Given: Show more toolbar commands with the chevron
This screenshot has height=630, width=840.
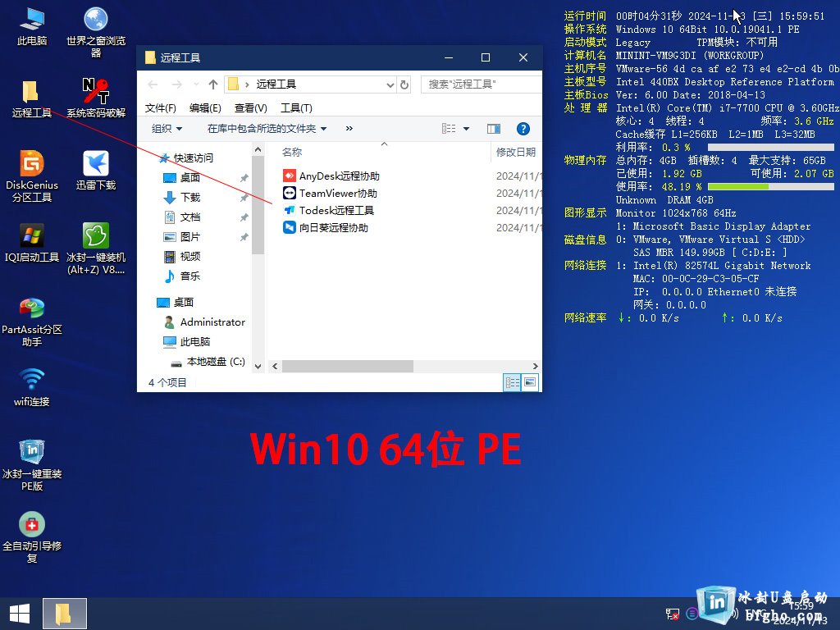Looking at the screenshot, I should (x=349, y=129).
